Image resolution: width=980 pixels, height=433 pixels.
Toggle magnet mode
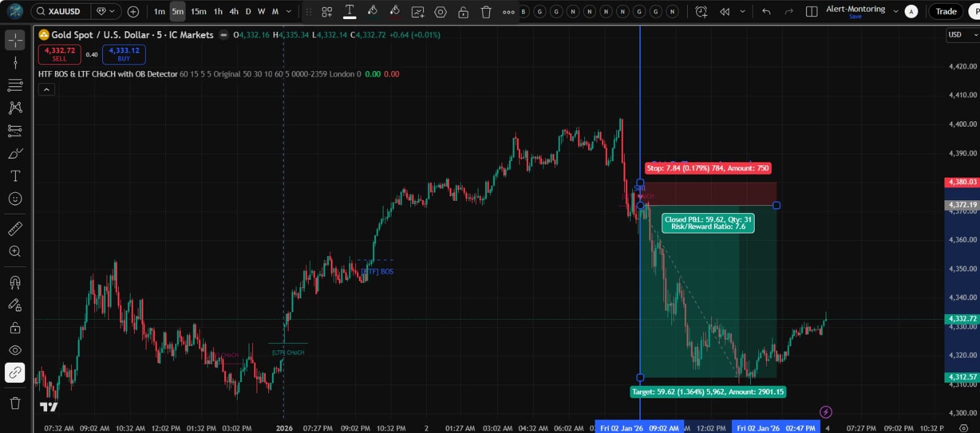[15, 282]
